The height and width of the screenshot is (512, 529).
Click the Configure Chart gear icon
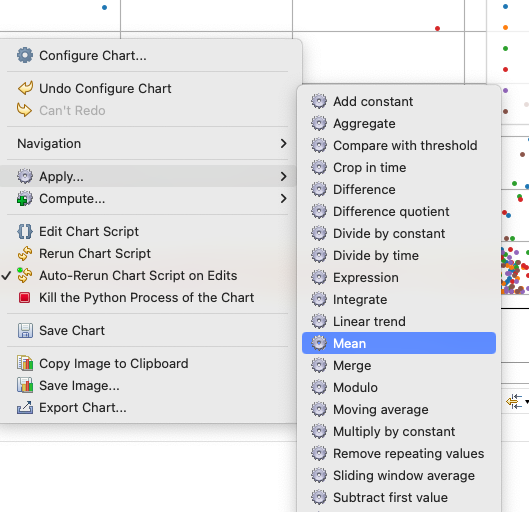click(x=25, y=55)
